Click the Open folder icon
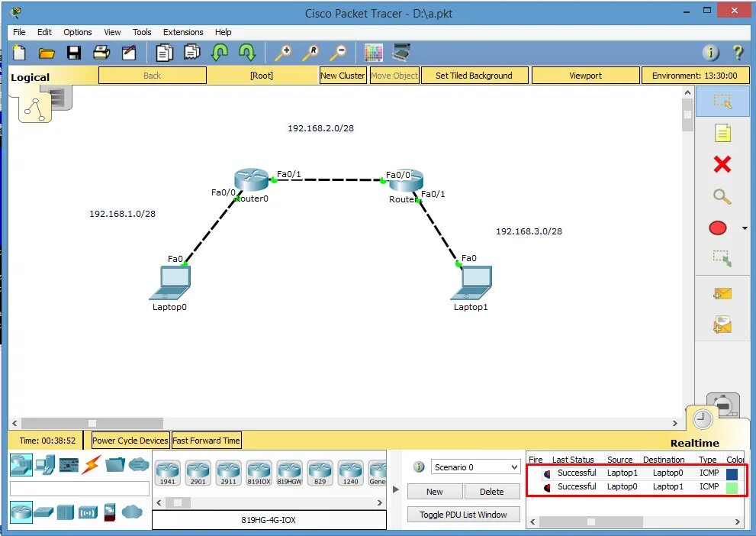This screenshot has height=536, width=756. [x=47, y=53]
